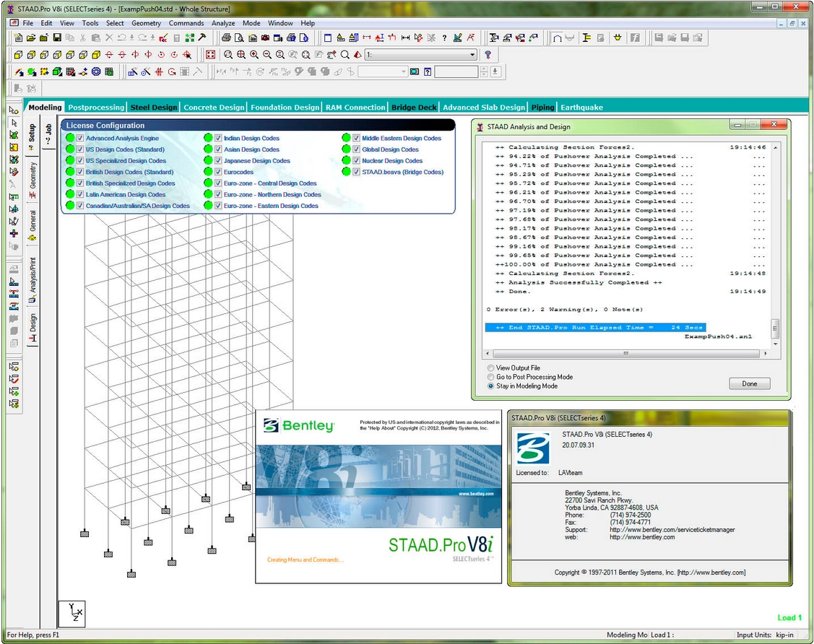Open 3D rendered view icon
The height and width of the screenshot is (644, 814).
pyautogui.click(x=358, y=54)
